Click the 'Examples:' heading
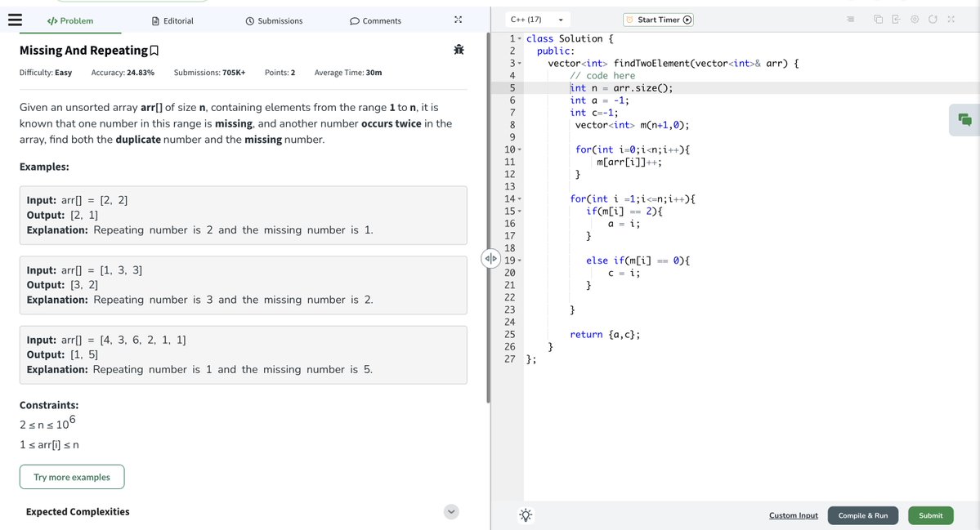 pos(44,167)
